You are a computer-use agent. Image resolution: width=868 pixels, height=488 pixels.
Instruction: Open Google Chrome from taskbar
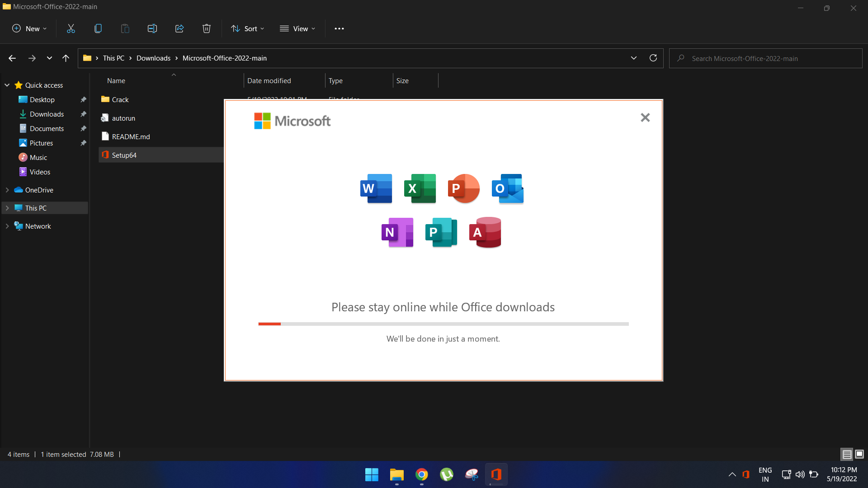[422, 474]
